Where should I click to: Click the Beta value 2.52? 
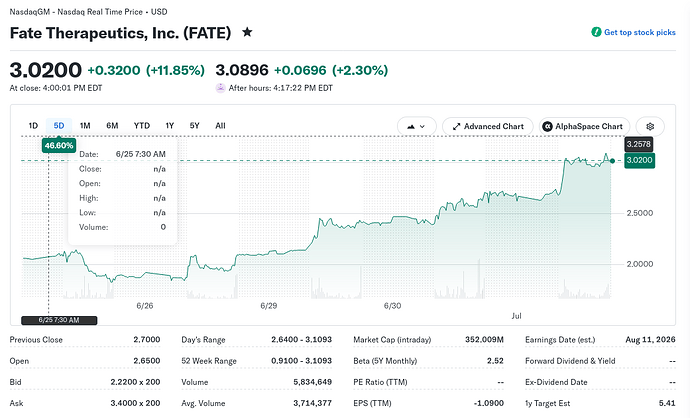[495, 361]
